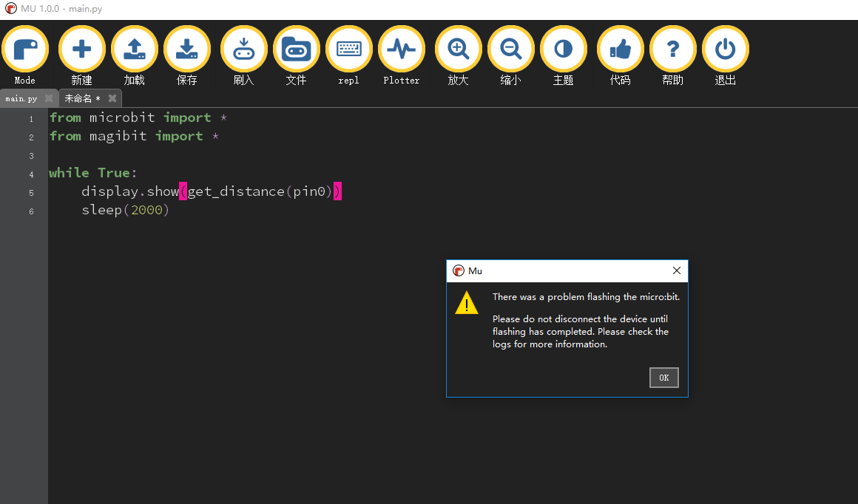Close the 未命名 tab with its x
Viewport: 858px width, 504px height.
(112, 98)
